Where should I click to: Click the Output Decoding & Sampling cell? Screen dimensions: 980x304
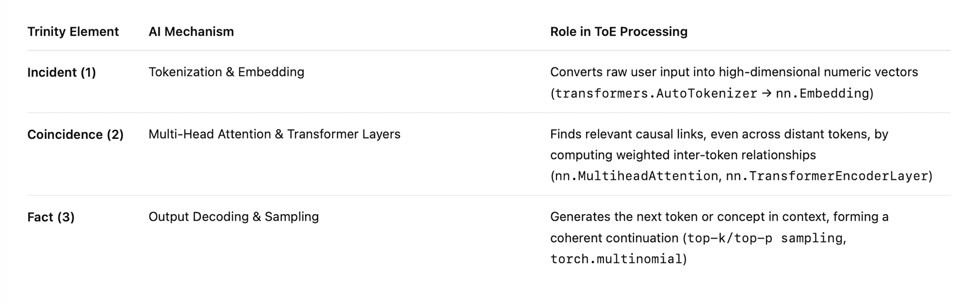tap(233, 217)
